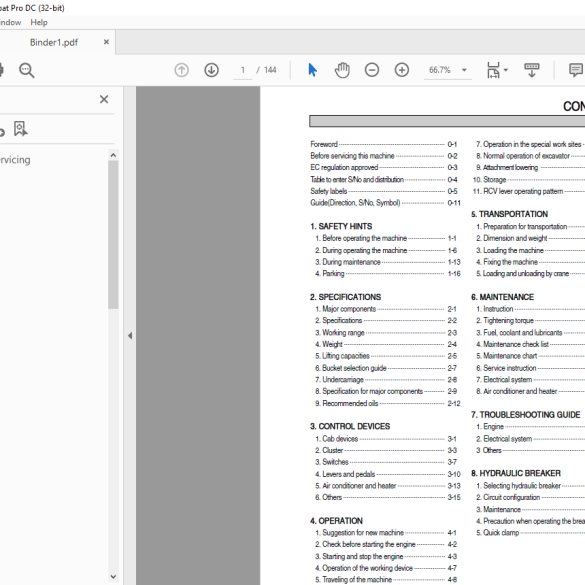Select the arrow selection tool

pyautogui.click(x=312, y=70)
